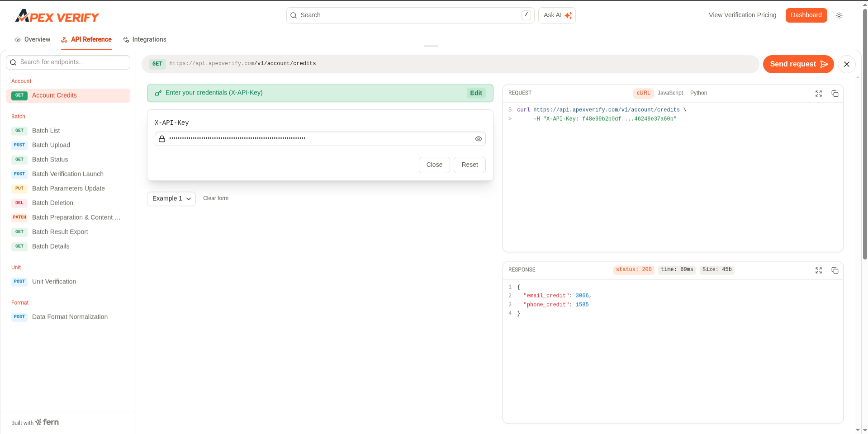Open the Batch Upload endpoint
Image resolution: width=868 pixels, height=434 pixels.
pyautogui.click(x=68, y=145)
